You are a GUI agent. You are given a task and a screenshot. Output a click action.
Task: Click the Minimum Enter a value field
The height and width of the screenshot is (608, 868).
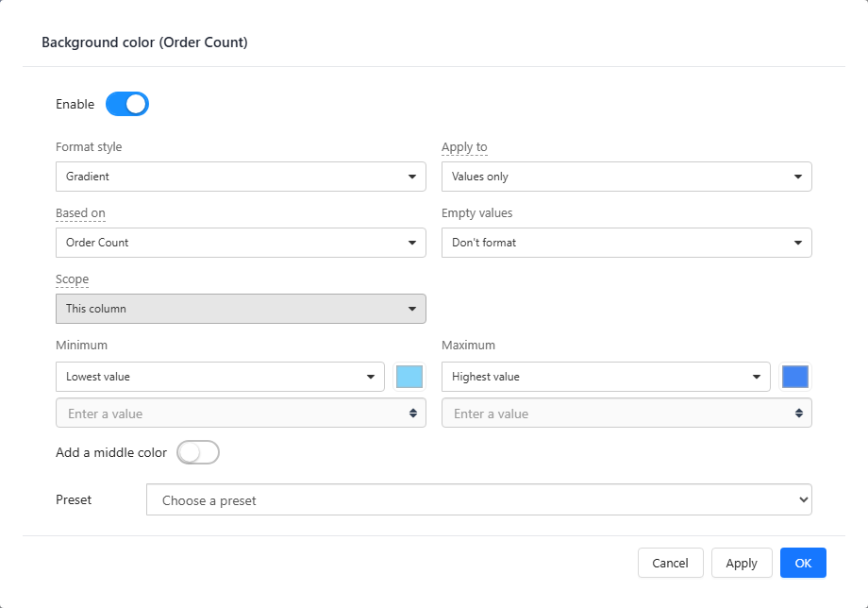241,414
